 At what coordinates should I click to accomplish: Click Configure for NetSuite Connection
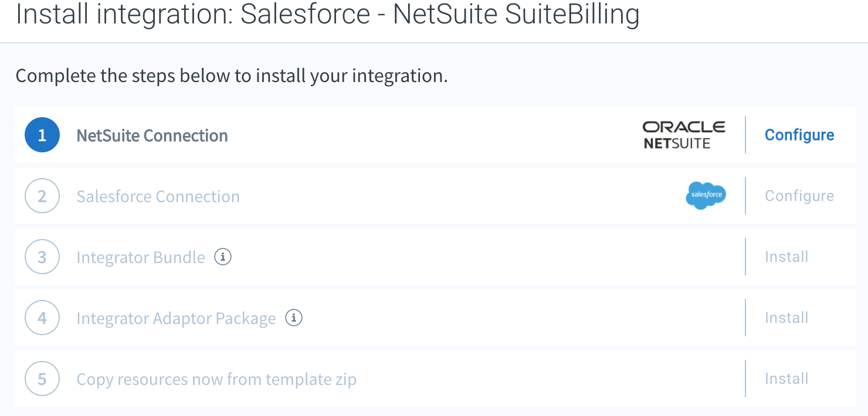click(799, 135)
